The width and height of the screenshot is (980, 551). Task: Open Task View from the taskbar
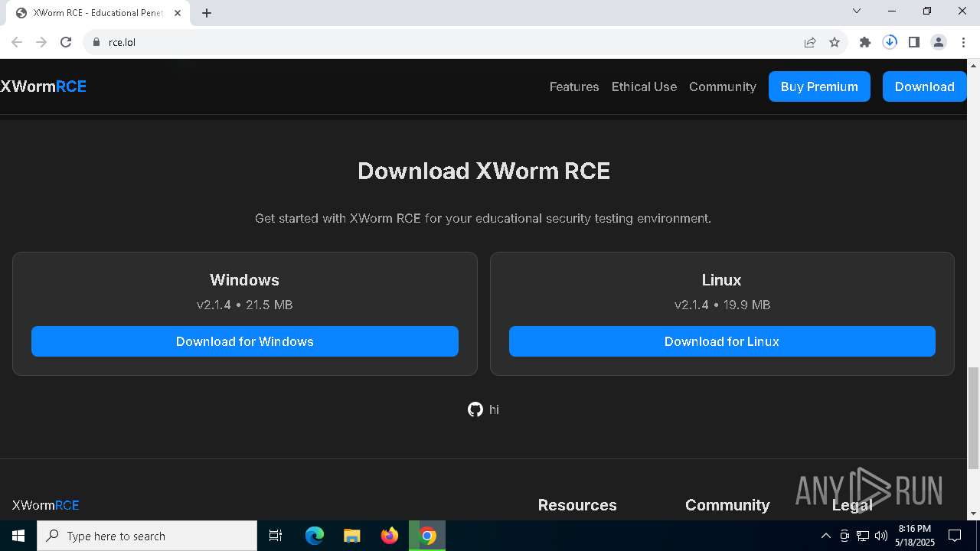click(276, 536)
